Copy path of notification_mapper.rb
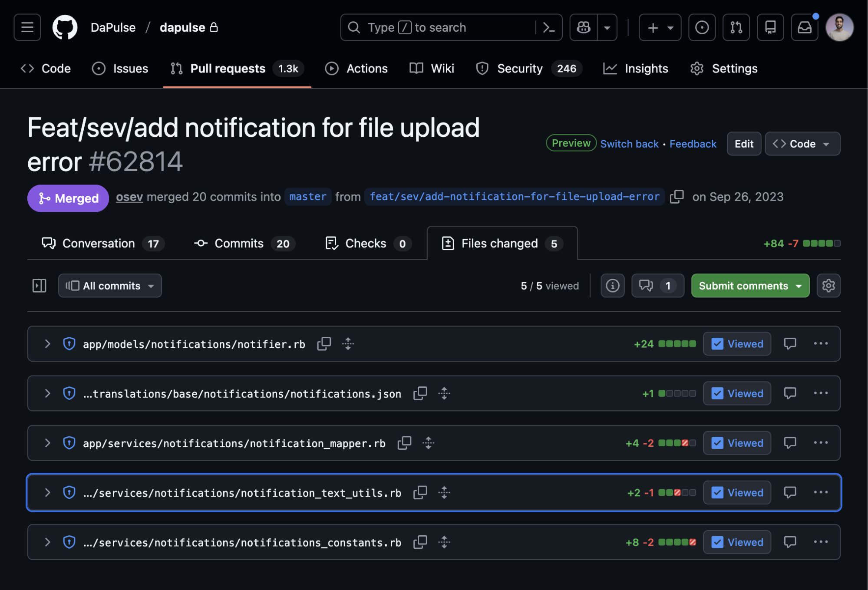The height and width of the screenshot is (590, 868). click(404, 443)
